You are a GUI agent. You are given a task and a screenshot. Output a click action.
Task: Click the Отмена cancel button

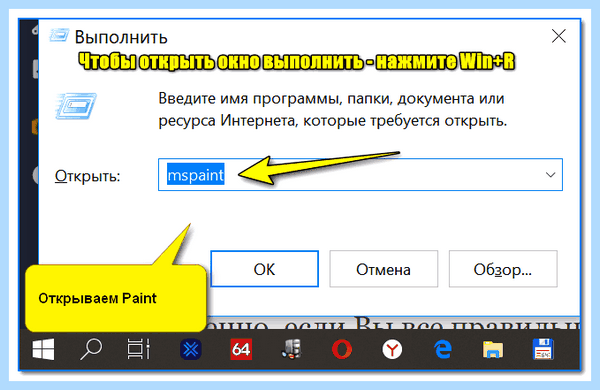click(383, 269)
